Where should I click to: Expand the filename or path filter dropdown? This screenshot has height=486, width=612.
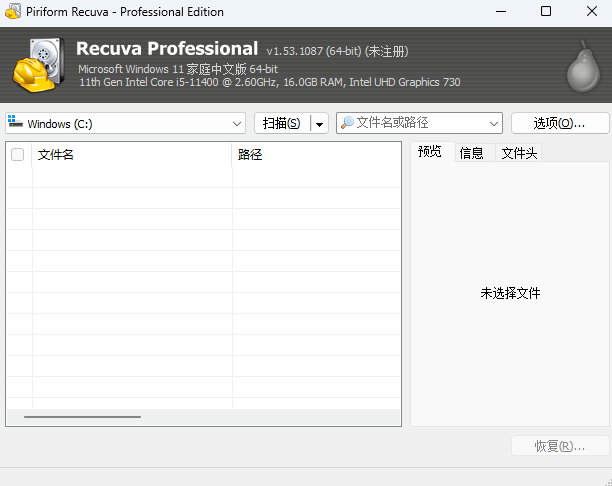coord(494,124)
